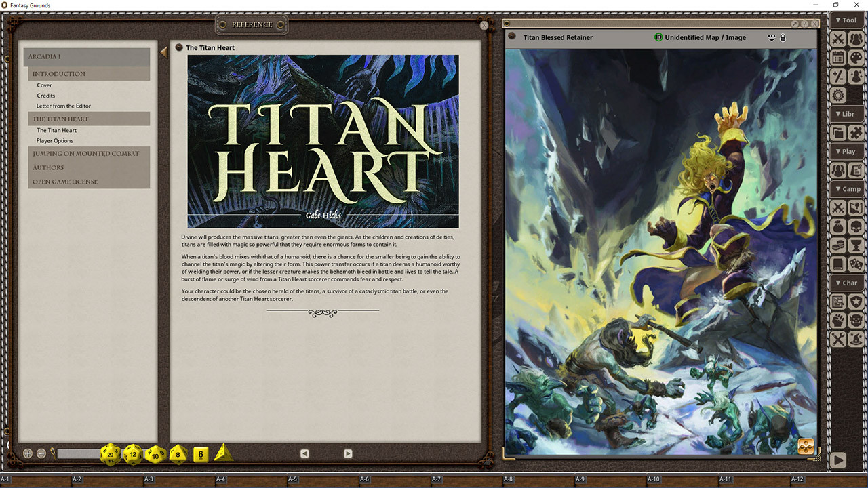Screen dimensions: 868x488
Task: Open the Open Game License section
Action: (x=65, y=182)
